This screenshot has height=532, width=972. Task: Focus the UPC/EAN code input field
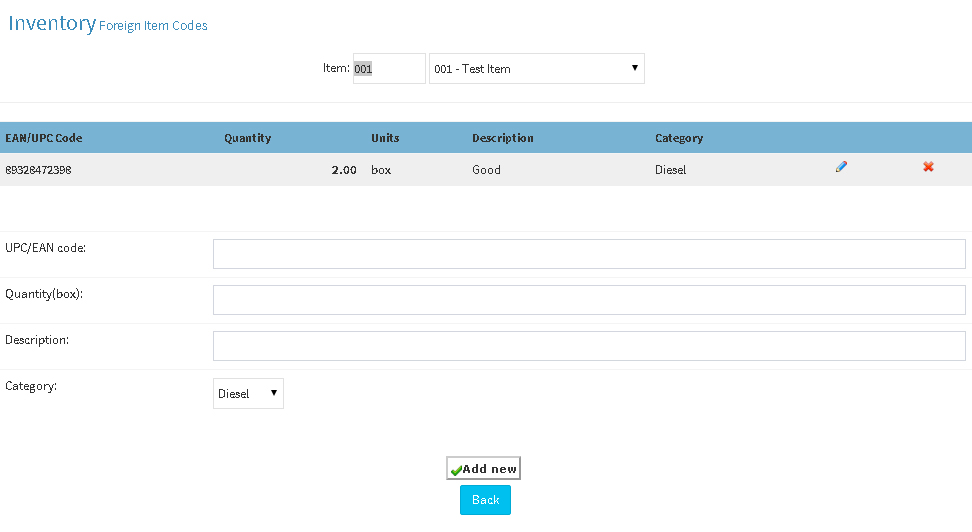point(589,254)
